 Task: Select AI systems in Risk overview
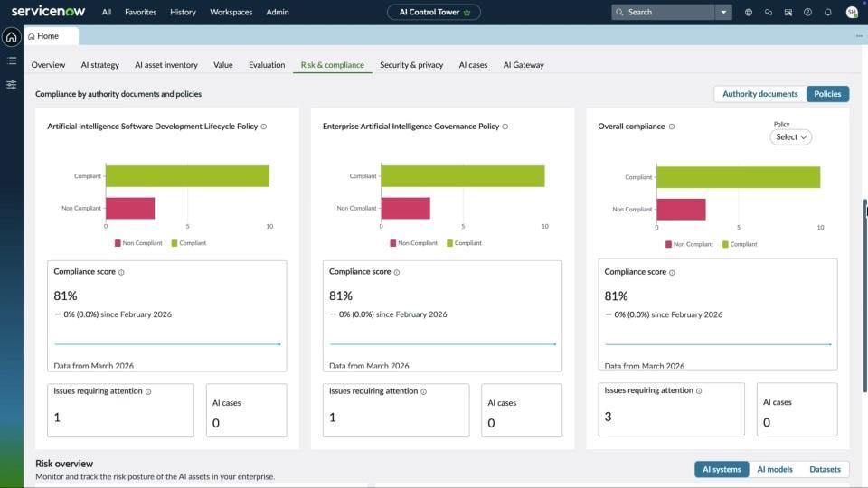click(x=722, y=469)
